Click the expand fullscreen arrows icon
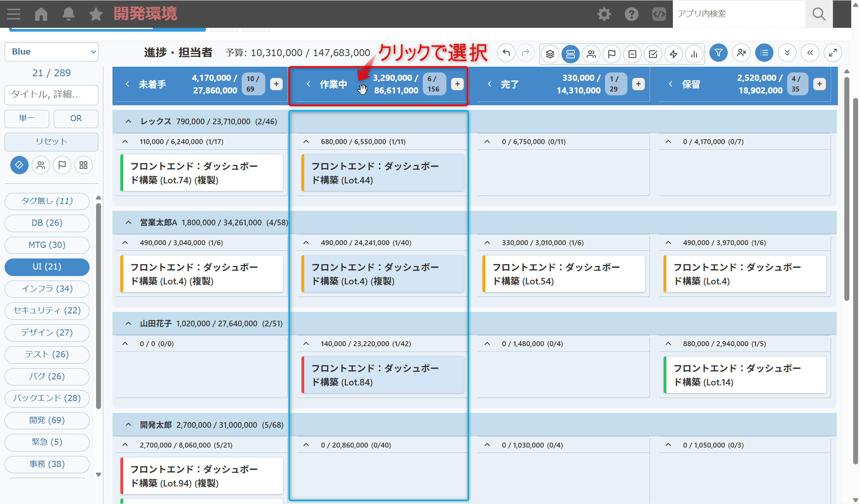860x504 pixels. 833,53
